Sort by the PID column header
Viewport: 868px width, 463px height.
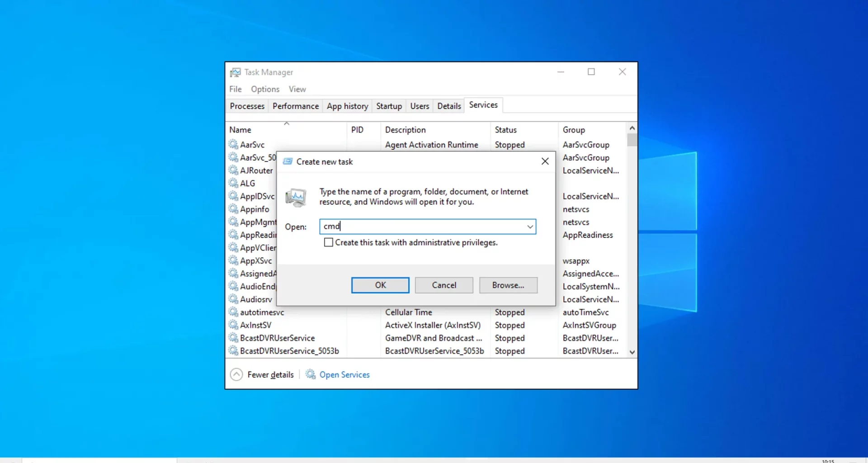tap(364, 130)
